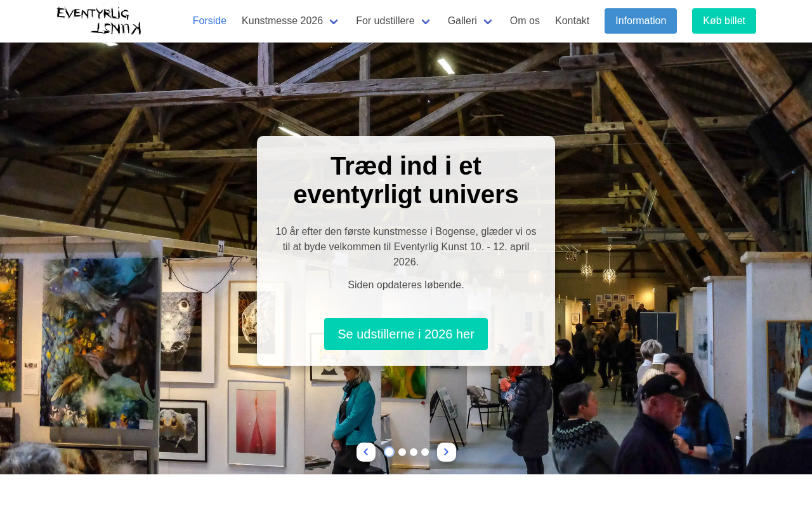
Task: Advance carousel with right arrow
Action: coord(447,452)
